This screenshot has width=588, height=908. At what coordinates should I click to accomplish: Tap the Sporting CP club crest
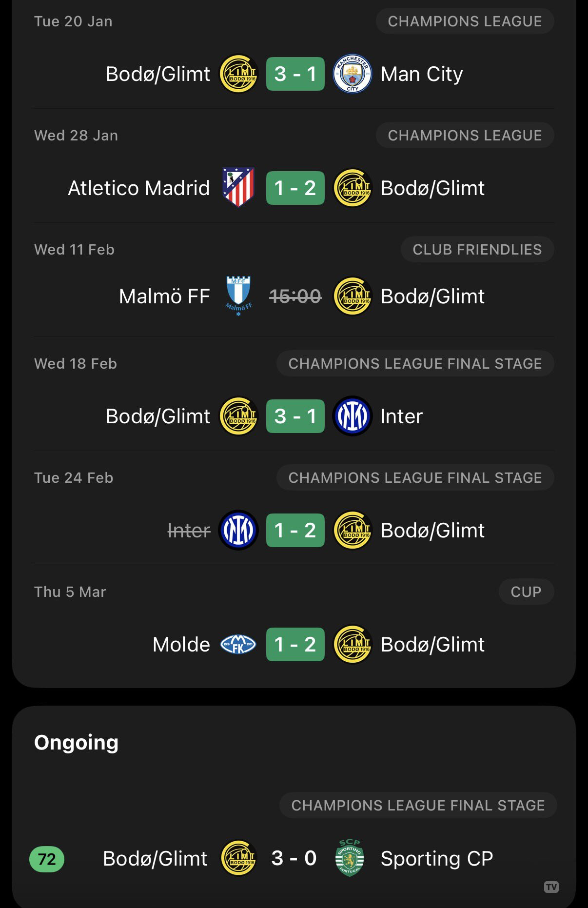click(x=350, y=858)
